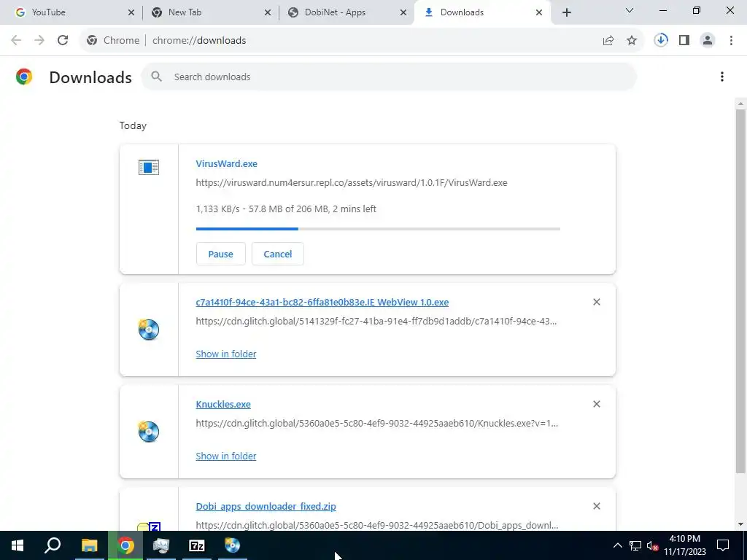Close the New Tab tab

[x=268, y=12]
